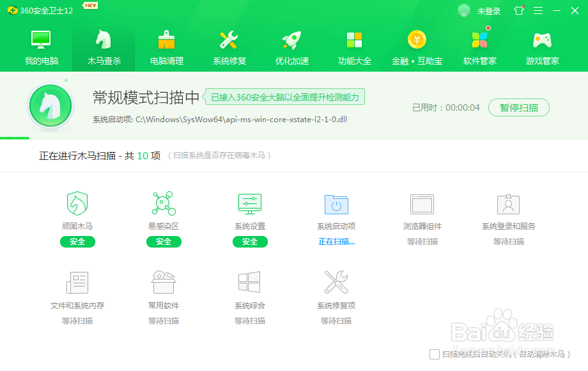Click the 常用软件 box icon
Viewport: 588px width, 371px height.
(164, 282)
